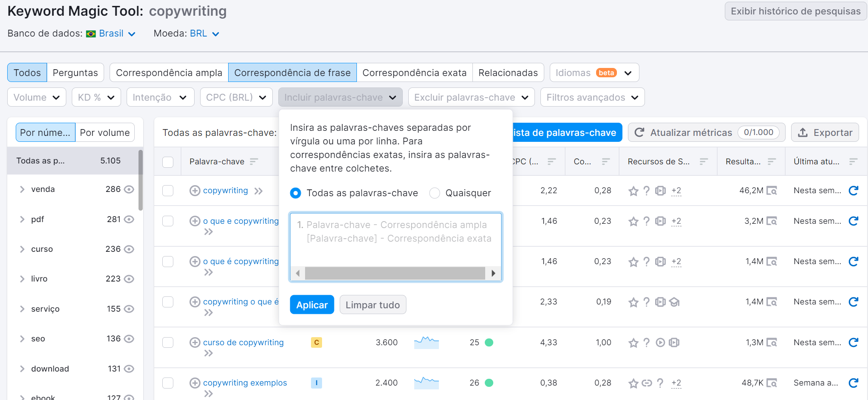Open "Exibir histórico de pesquisas"
868x400 pixels.
click(x=795, y=11)
